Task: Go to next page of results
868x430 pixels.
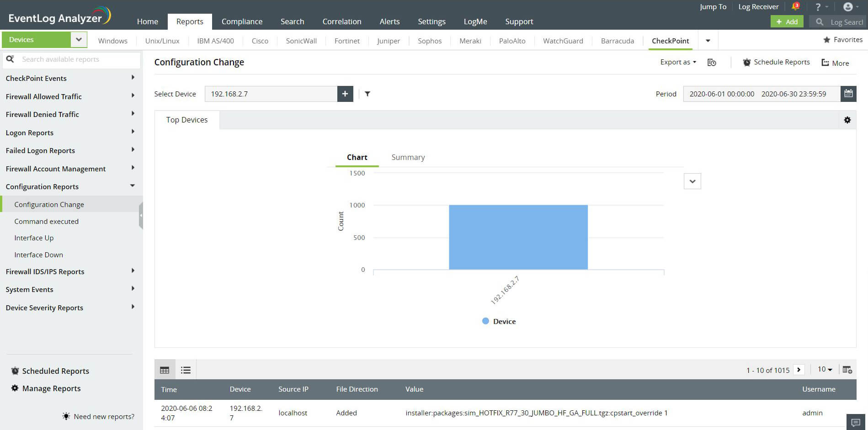Action: tap(799, 370)
